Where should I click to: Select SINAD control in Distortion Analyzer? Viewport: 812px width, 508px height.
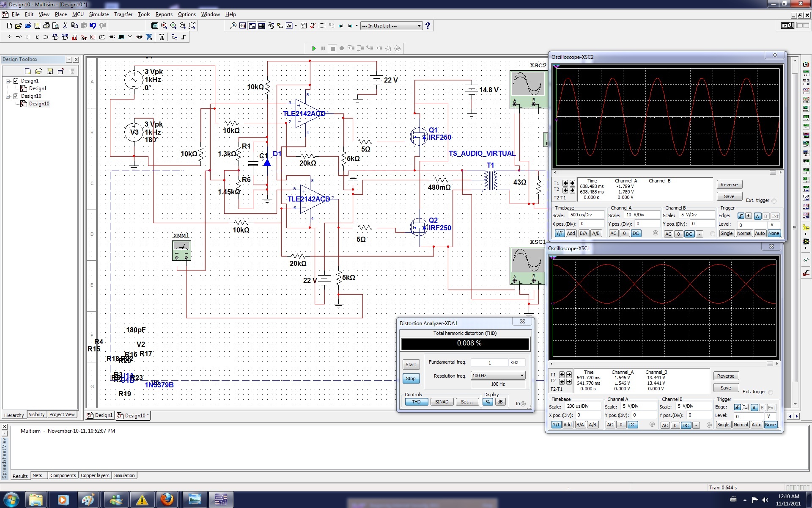[442, 402]
